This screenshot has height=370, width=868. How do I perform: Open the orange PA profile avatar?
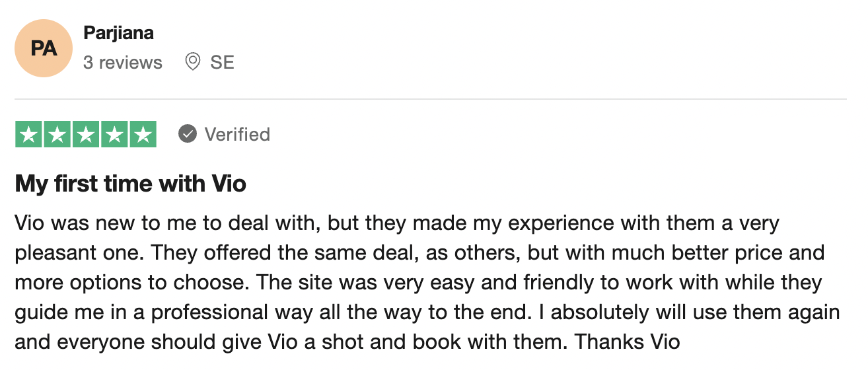(x=44, y=48)
